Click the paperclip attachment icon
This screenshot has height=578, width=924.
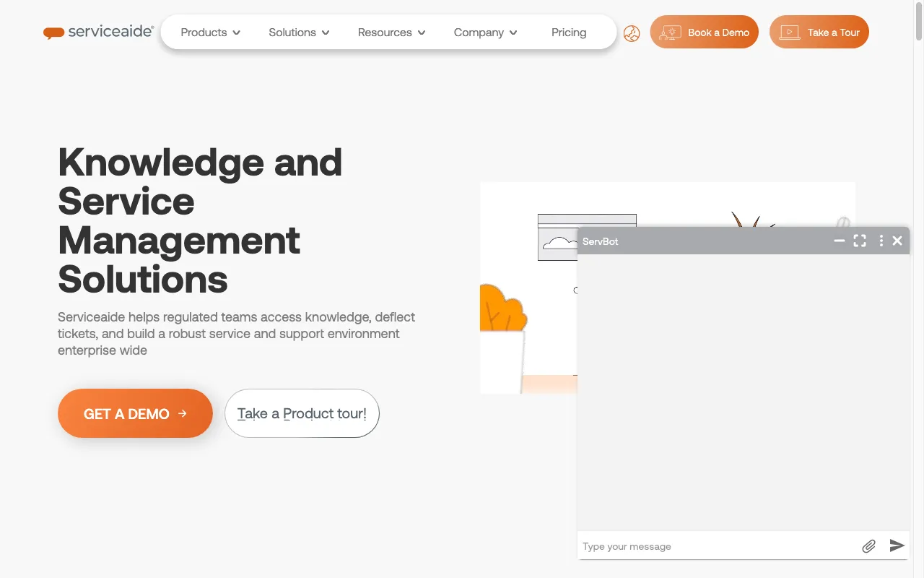869,546
